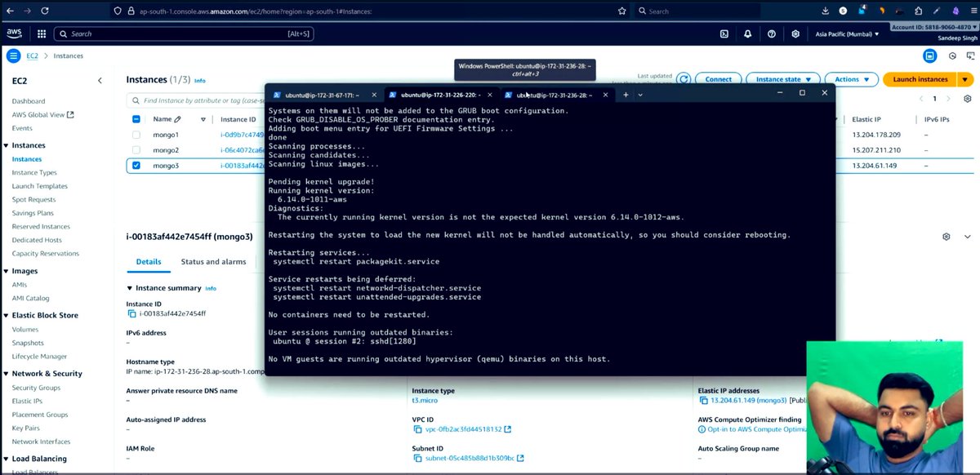Open the AWS services grid menu
This screenshot has width=980, height=475.
(41, 33)
